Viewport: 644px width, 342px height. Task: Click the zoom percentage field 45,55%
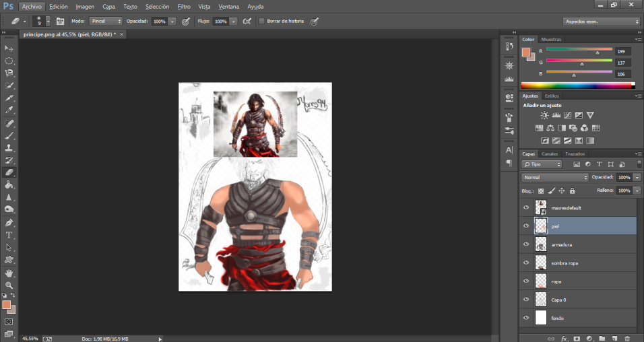[x=30, y=339]
